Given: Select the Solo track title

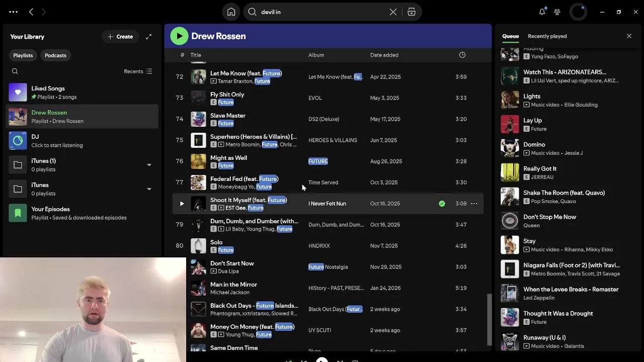Looking at the screenshot, I should (216, 242).
